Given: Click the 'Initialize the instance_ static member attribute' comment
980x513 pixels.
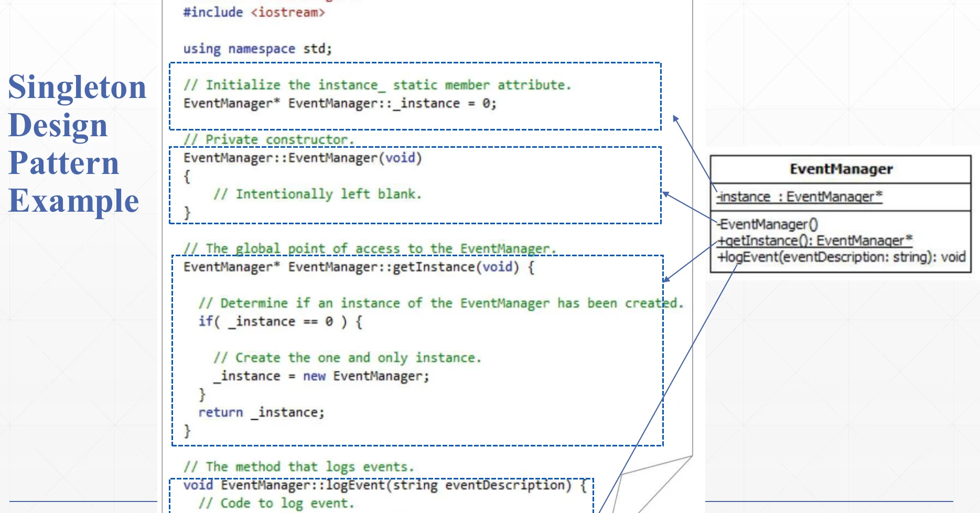Looking at the screenshot, I should point(377,85).
